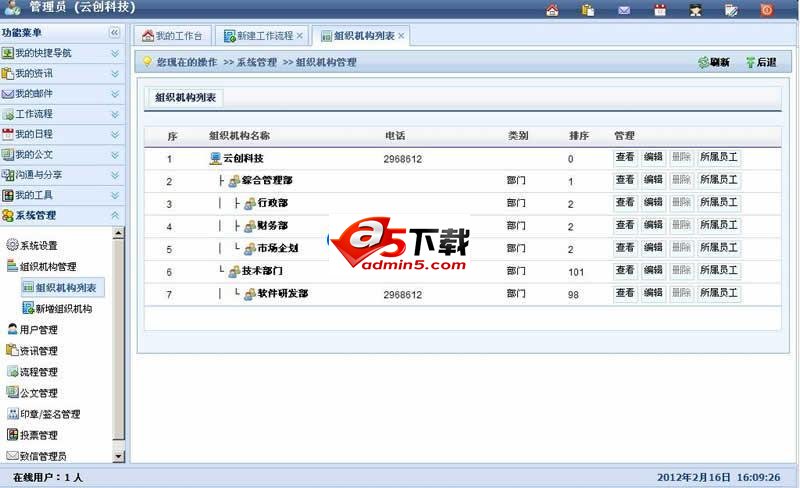Open 资讯管理 in sidebar

pyautogui.click(x=32, y=351)
